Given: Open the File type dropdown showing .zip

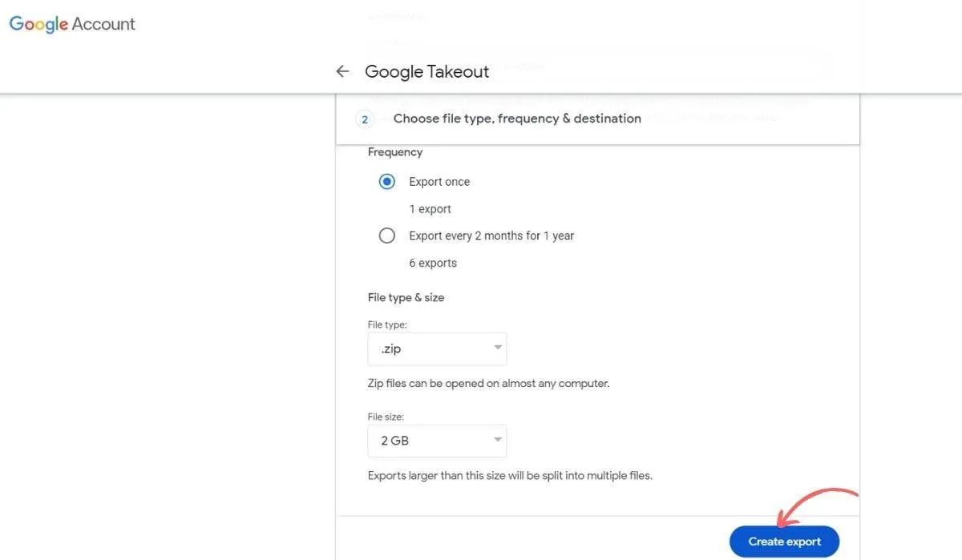Looking at the screenshot, I should [437, 348].
